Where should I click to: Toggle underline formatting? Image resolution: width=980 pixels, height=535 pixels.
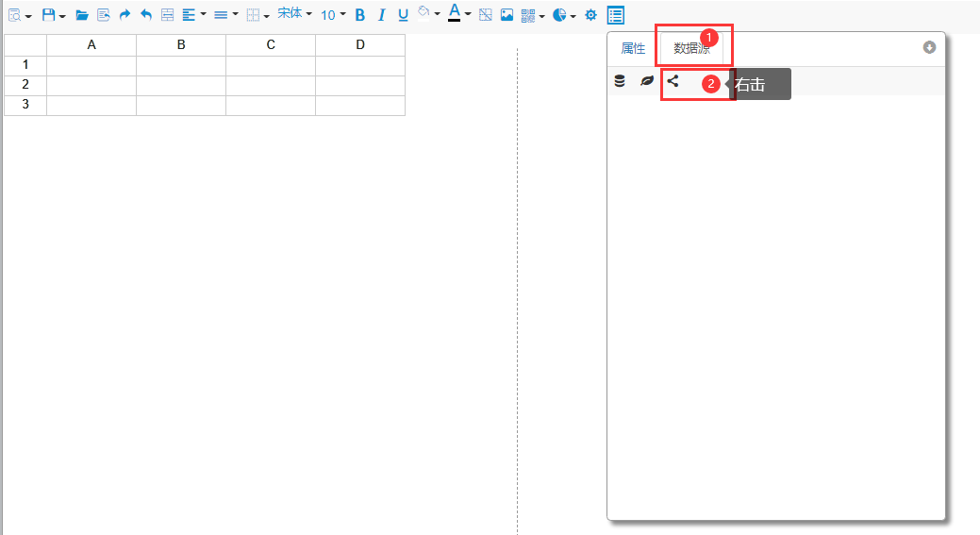click(x=403, y=15)
